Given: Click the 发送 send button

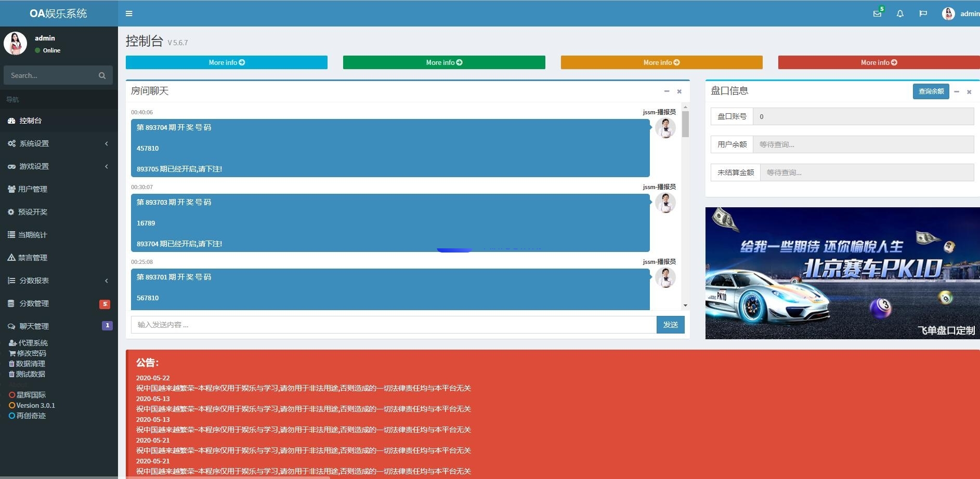Looking at the screenshot, I should coord(670,325).
